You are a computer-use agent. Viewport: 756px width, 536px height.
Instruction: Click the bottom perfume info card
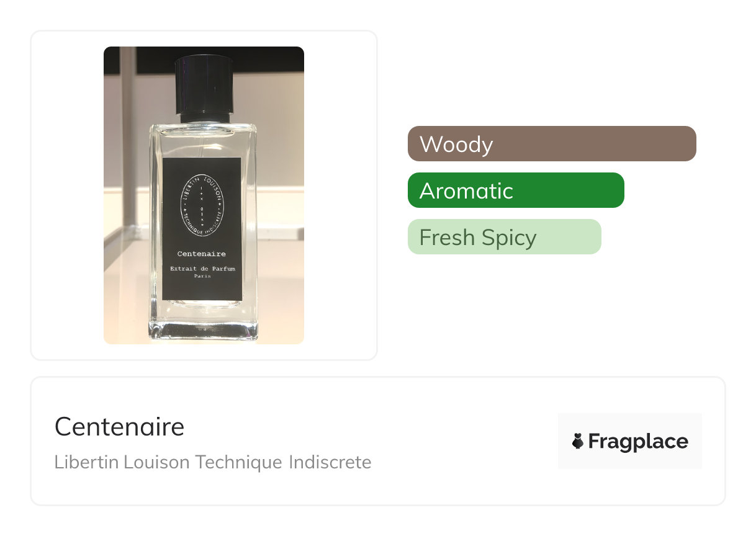(x=378, y=441)
